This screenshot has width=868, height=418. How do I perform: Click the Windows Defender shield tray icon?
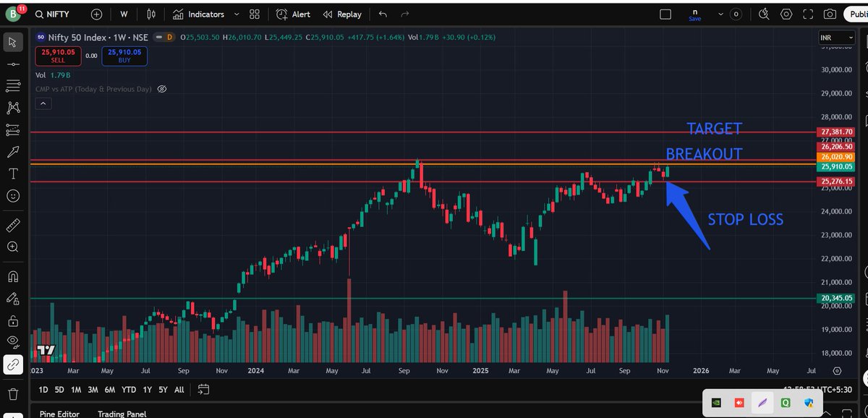[809, 402]
